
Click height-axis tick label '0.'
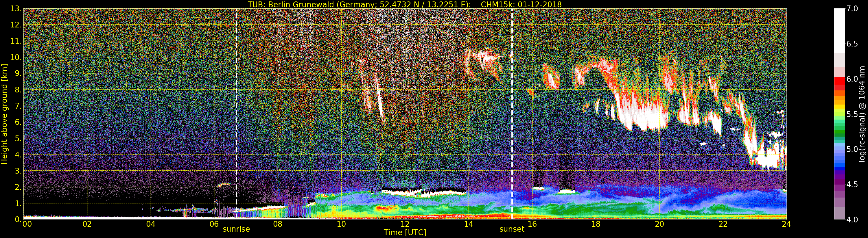(18, 220)
